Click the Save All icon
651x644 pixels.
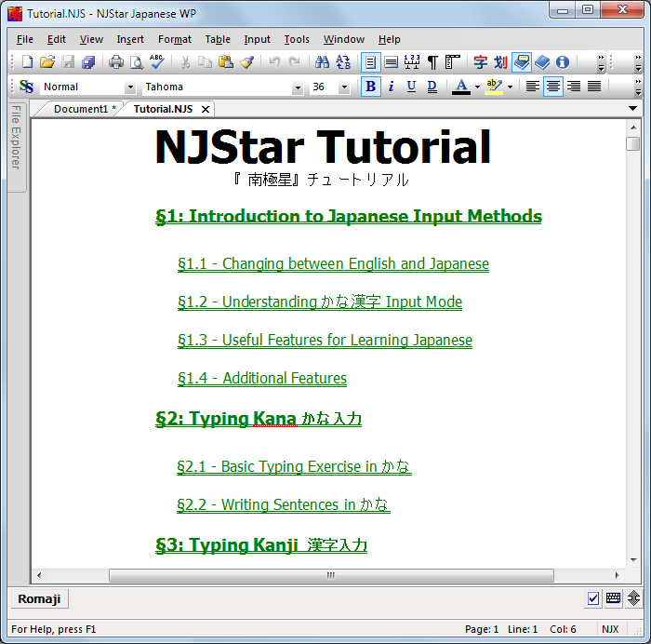pos(88,62)
